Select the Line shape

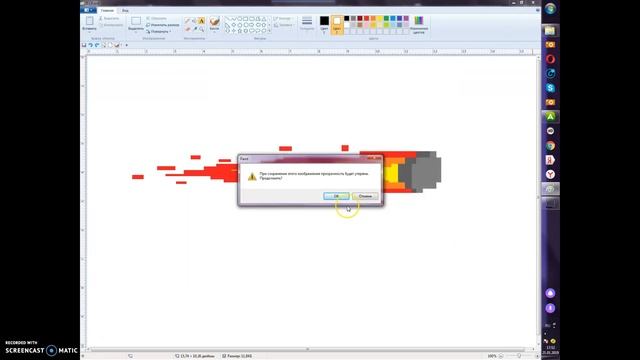228,19
